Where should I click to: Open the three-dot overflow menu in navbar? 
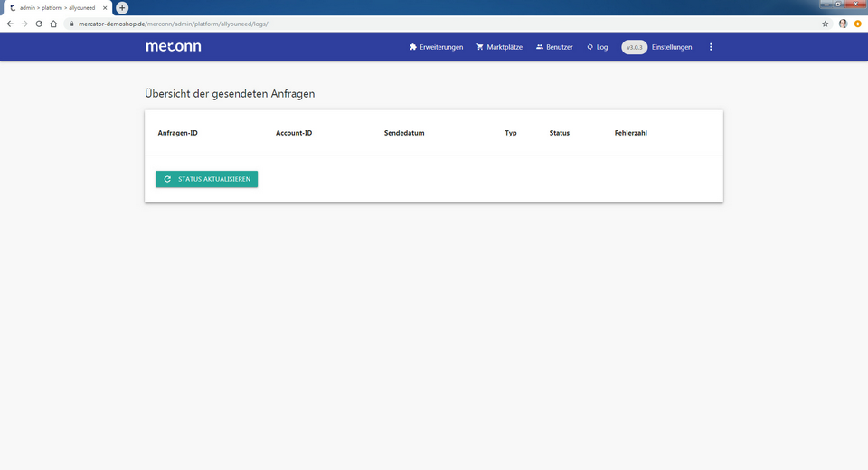click(x=711, y=47)
